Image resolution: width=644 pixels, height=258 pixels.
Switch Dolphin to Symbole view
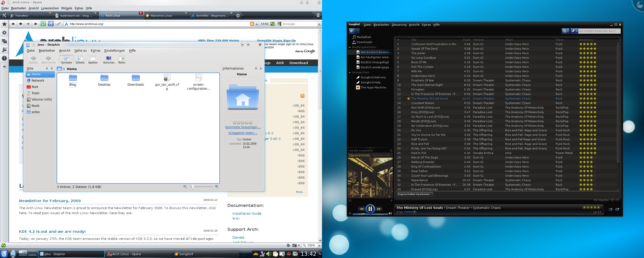coord(66,60)
